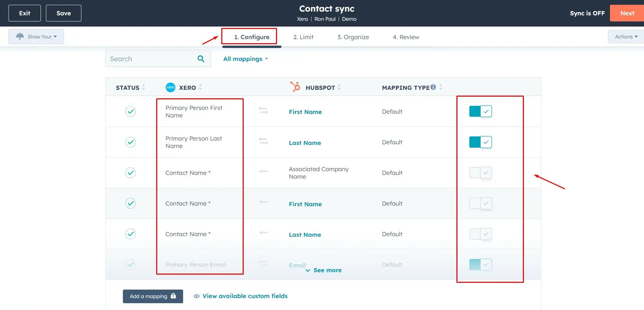The width and height of the screenshot is (644, 310).
Task: Click the umbrella icon on Show tour
Action: pyautogui.click(x=20, y=36)
